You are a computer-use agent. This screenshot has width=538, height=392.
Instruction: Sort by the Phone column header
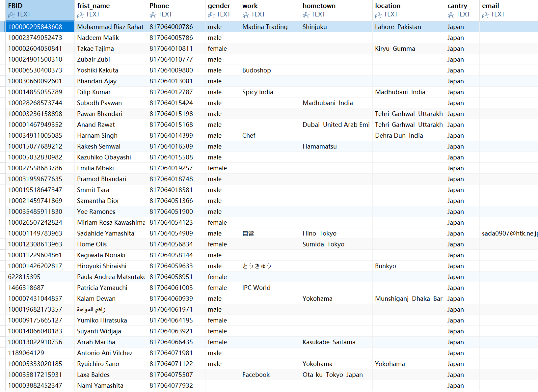pyautogui.click(x=159, y=6)
